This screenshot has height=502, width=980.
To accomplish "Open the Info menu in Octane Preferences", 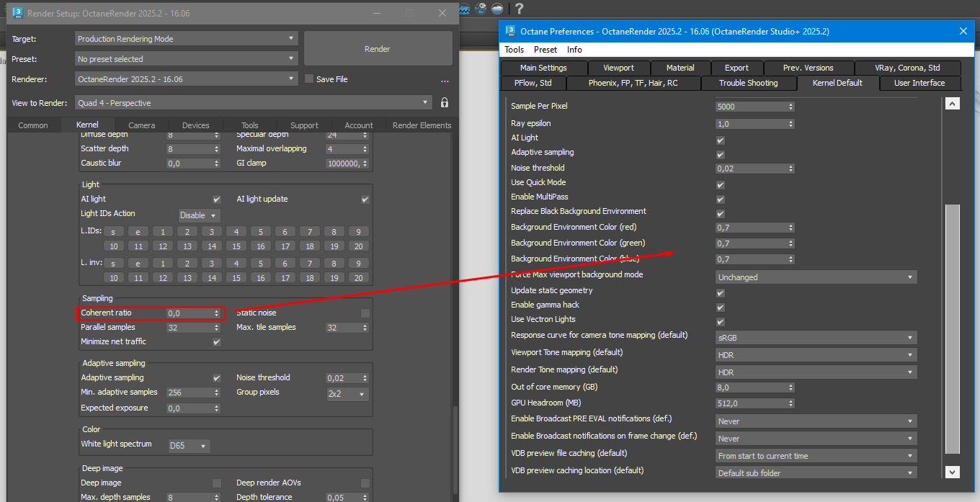I will coord(574,50).
